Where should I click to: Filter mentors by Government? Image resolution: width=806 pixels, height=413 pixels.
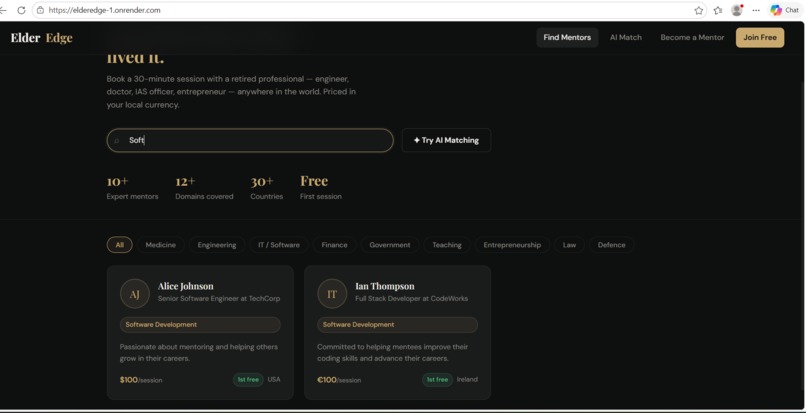pos(390,245)
